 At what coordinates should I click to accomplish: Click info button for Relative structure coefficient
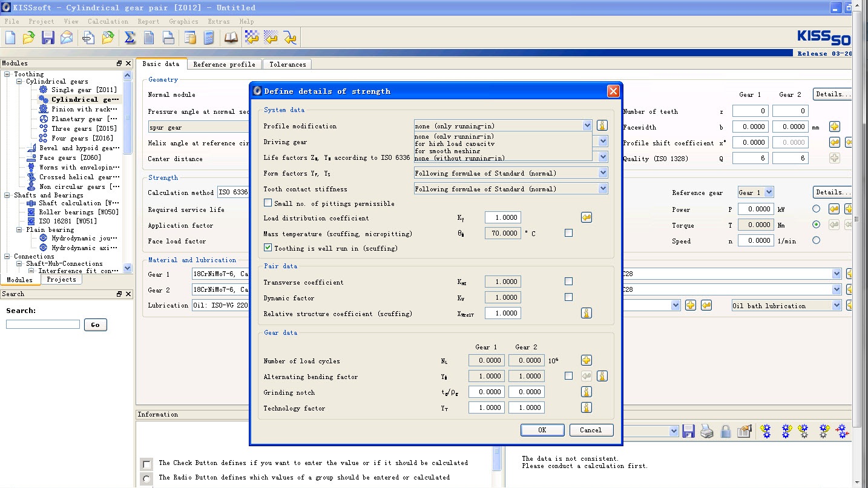[x=586, y=313]
